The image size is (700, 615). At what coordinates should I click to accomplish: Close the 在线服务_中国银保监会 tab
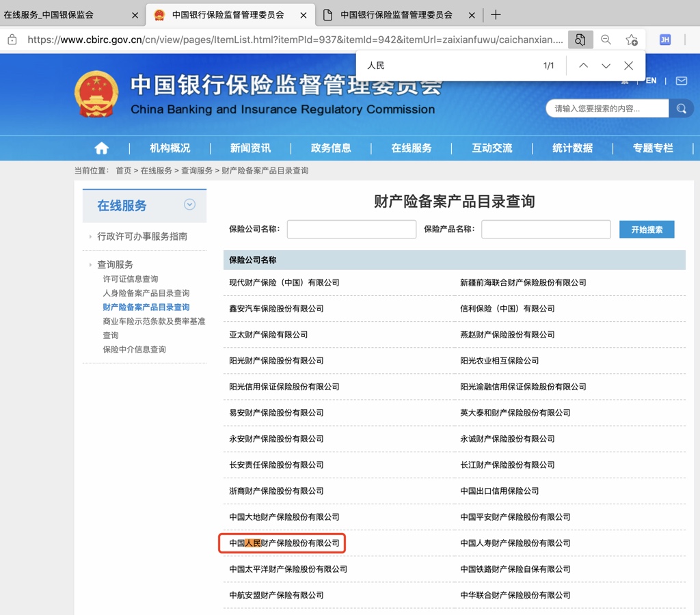pos(135,15)
